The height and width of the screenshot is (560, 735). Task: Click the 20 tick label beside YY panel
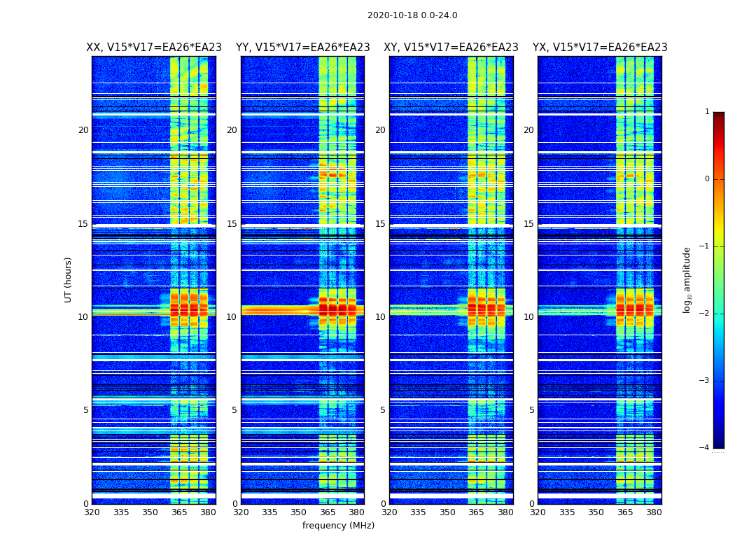tap(232, 130)
